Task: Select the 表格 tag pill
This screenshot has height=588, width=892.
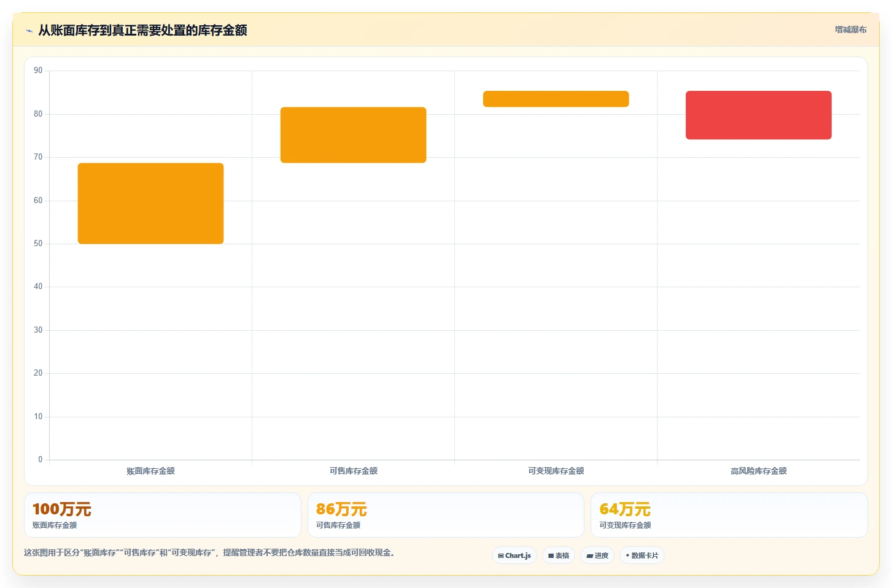Action: 559,555
